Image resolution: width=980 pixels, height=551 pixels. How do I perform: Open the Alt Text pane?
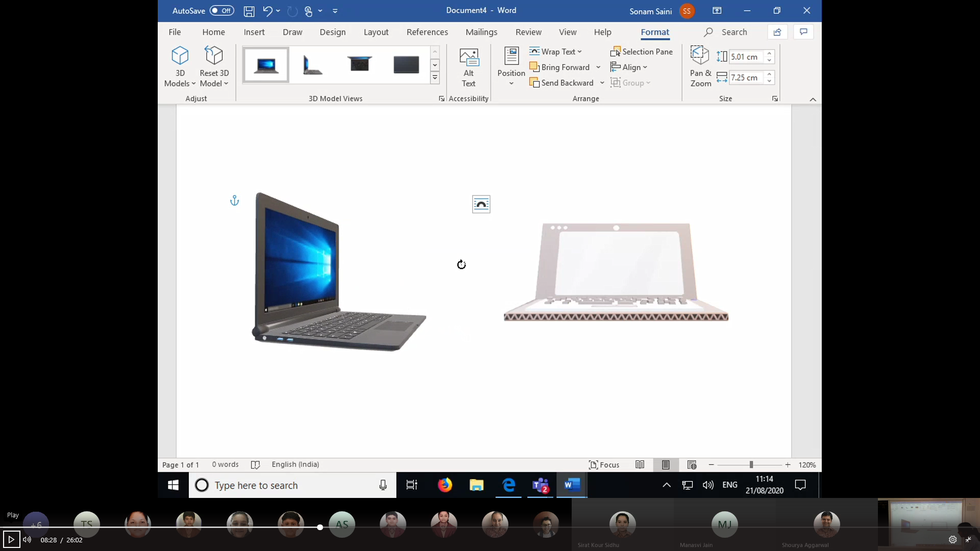click(469, 67)
